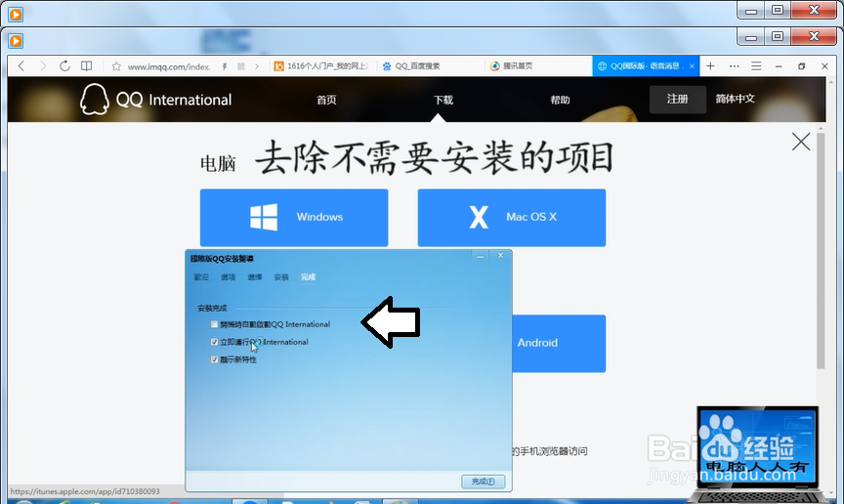Screen dimensions: 844x504
Task: Open the 首页 navigation item
Action: click(326, 100)
